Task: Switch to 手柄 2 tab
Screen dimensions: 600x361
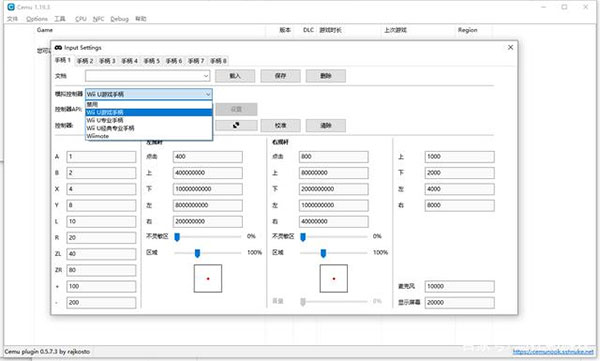Action: point(85,61)
